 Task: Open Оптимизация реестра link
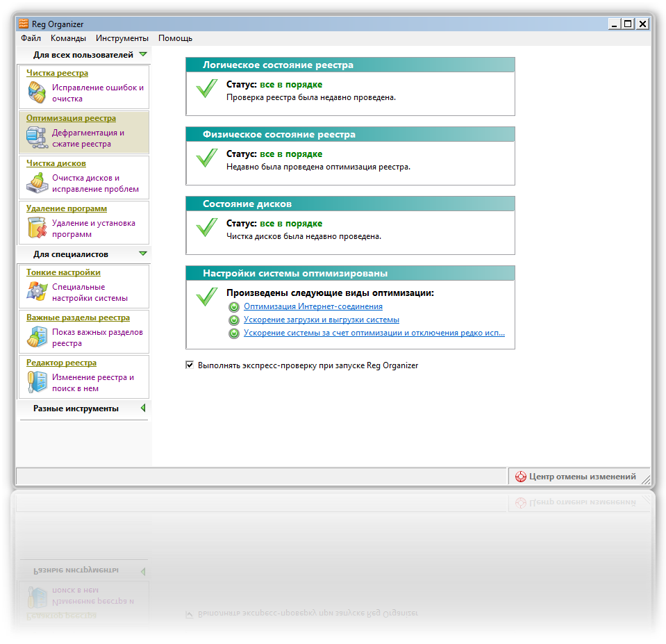pyautogui.click(x=71, y=118)
